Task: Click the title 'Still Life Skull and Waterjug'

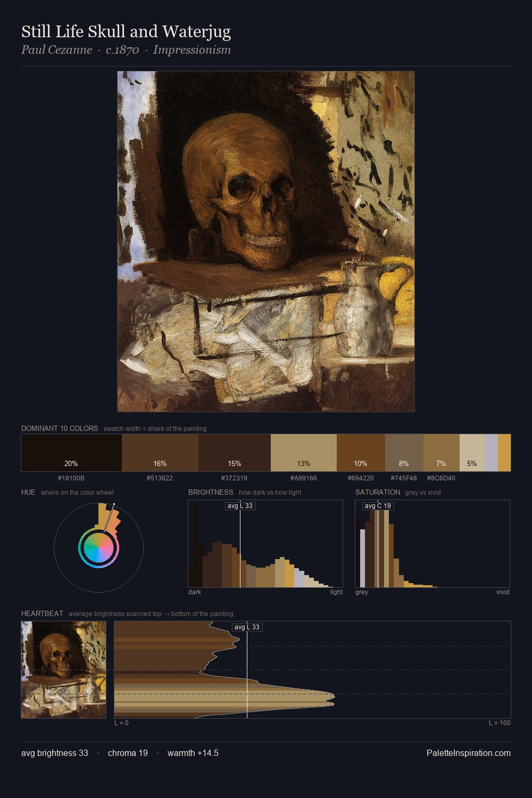Action: (126, 32)
